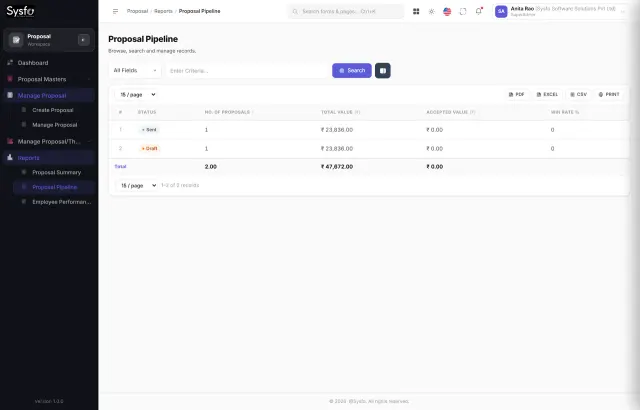Image resolution: width=640 pixels, height=410 pixels.
Task: Click total value in the Sent row
Action: coord(337,130)
